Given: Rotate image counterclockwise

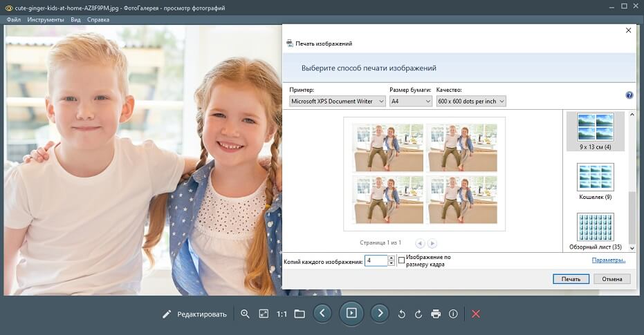Looking at the screenshot, I should 402,314.
